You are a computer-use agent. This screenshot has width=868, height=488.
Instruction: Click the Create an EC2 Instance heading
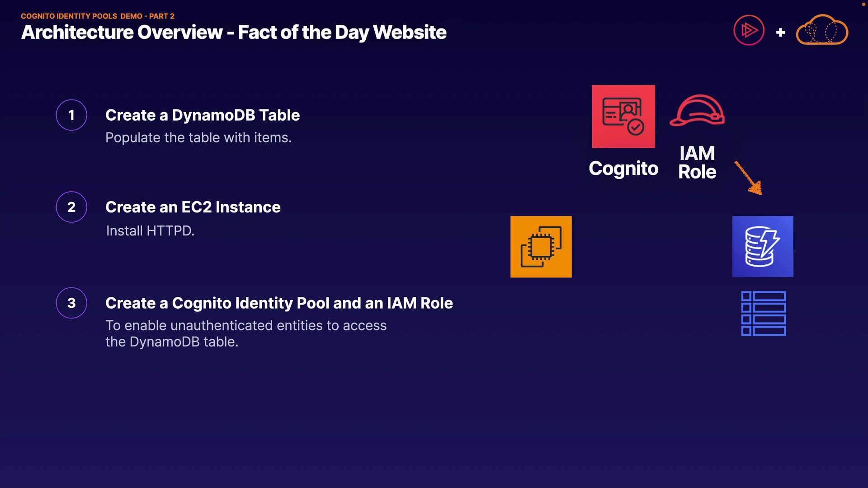193,207
